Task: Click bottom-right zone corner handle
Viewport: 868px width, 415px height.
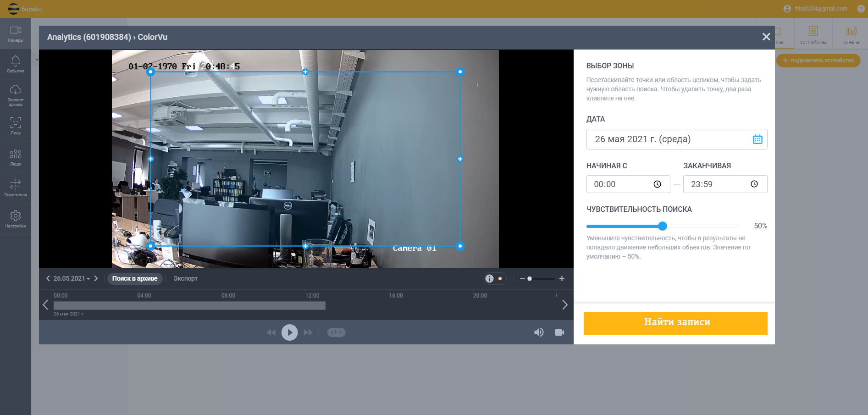Action: pyautogui.click(x=460, y=246)
